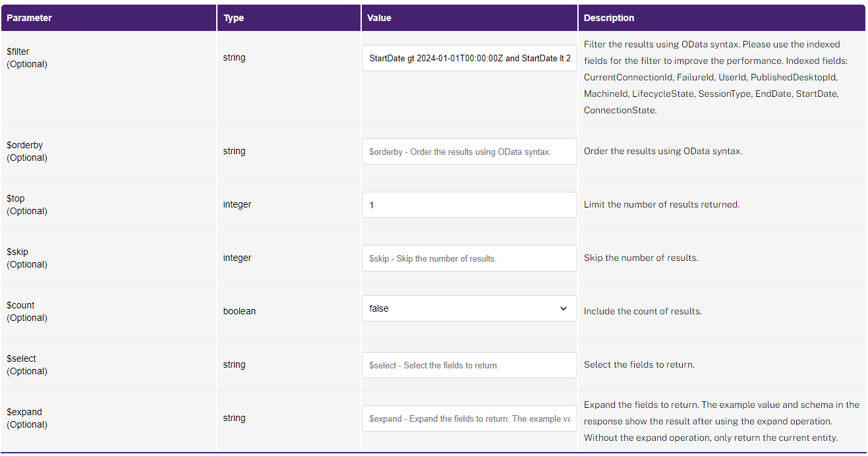Click the boolean type cell
The height and width of the screenshot is (456, 868).
point(239,311)
